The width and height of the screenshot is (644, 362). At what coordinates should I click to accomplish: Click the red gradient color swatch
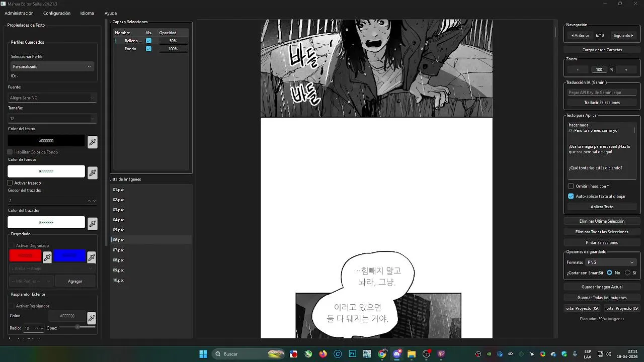coord(25,256)
